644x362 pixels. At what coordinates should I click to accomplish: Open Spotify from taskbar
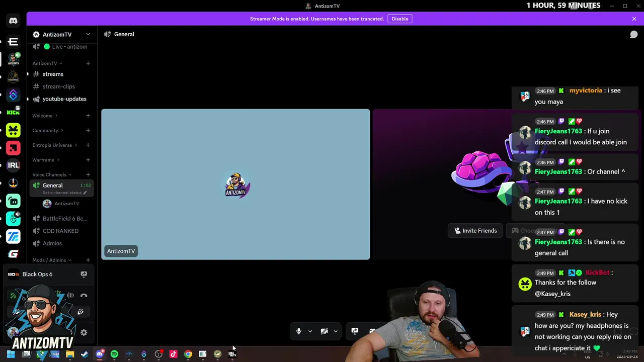(114, 354)
